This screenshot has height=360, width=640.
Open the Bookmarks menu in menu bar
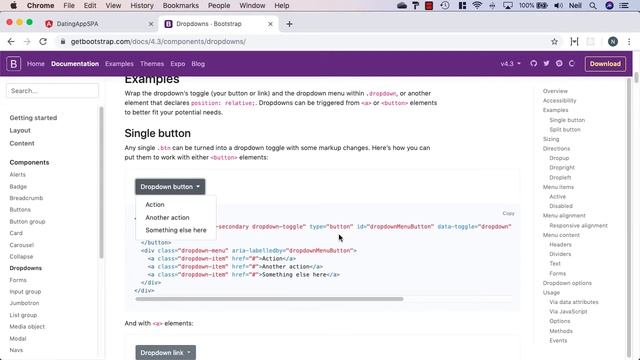[x=180, y=5]
